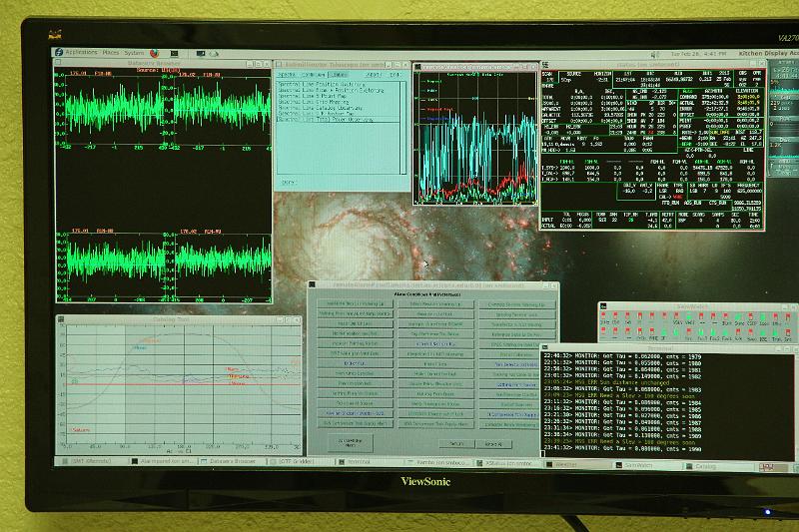Click Return button in alarm panel
Image resolution: width=799 pixels, height=532 pixels.
pos(456,444)
